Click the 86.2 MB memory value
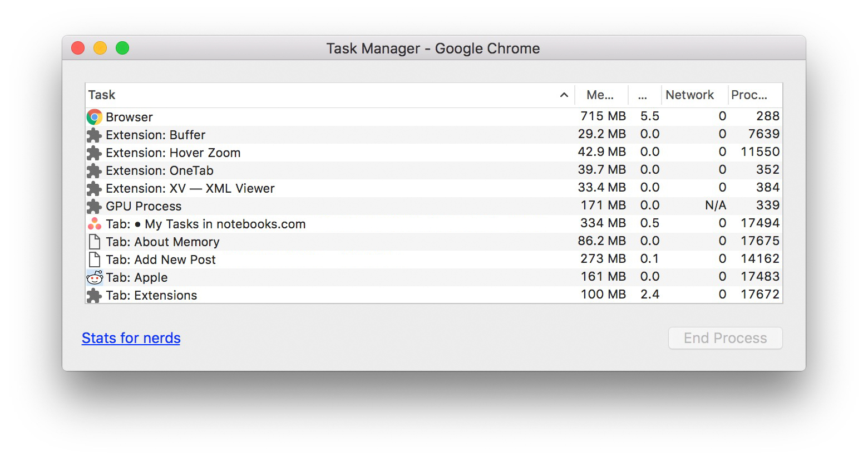Image resolution: width=868 pixels, height=460 pixels. click(601, 241)
